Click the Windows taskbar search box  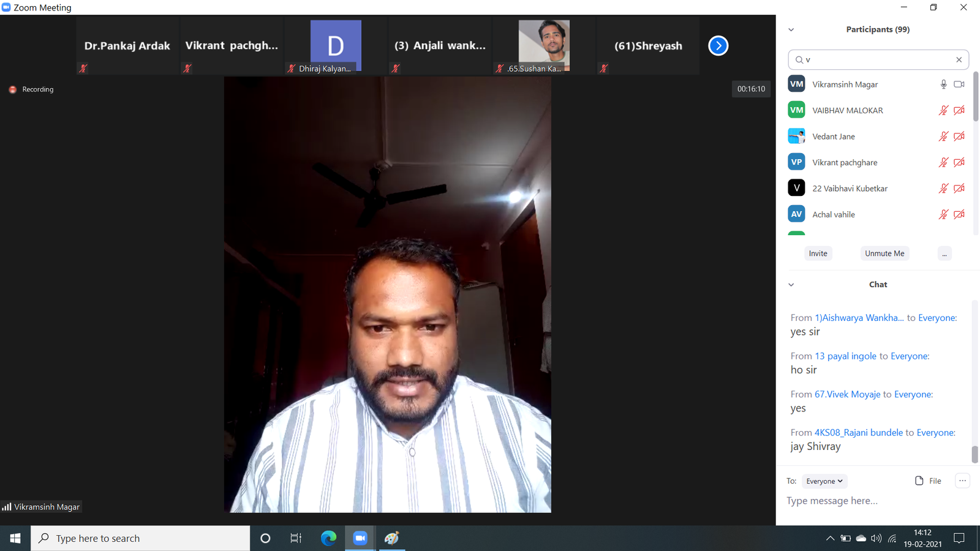click(x=140, y=538)
